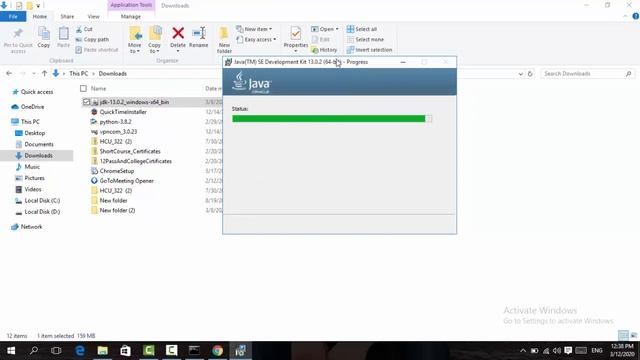Image resolution: width=640 pixels, height=360 pixels.
Task: Click Invert selection
Action: coord(369,50)
